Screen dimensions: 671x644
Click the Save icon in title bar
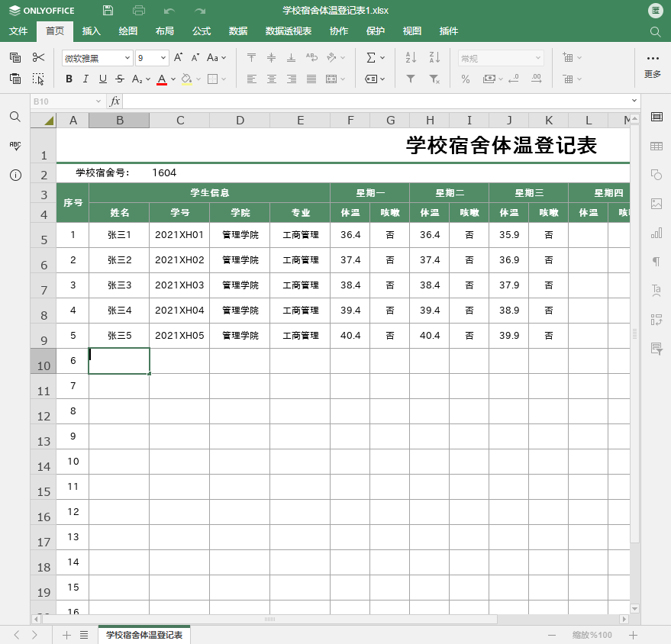[x=108, y=11]
